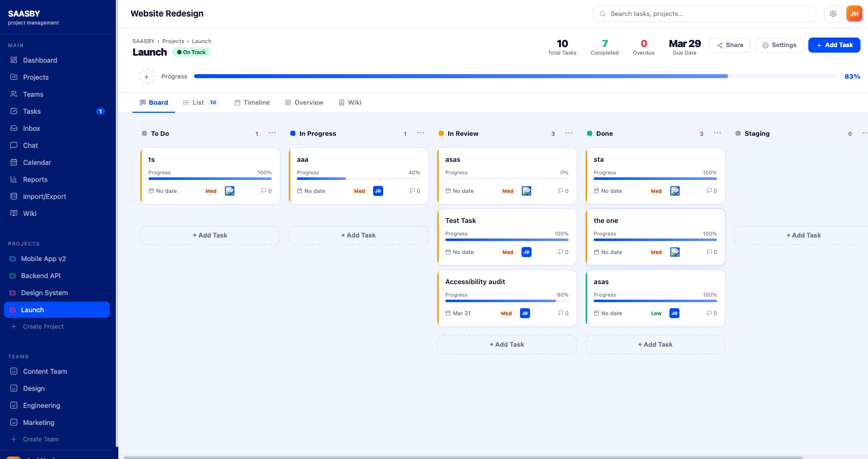Open the To Do column options menu

click(x=272, y=133)
